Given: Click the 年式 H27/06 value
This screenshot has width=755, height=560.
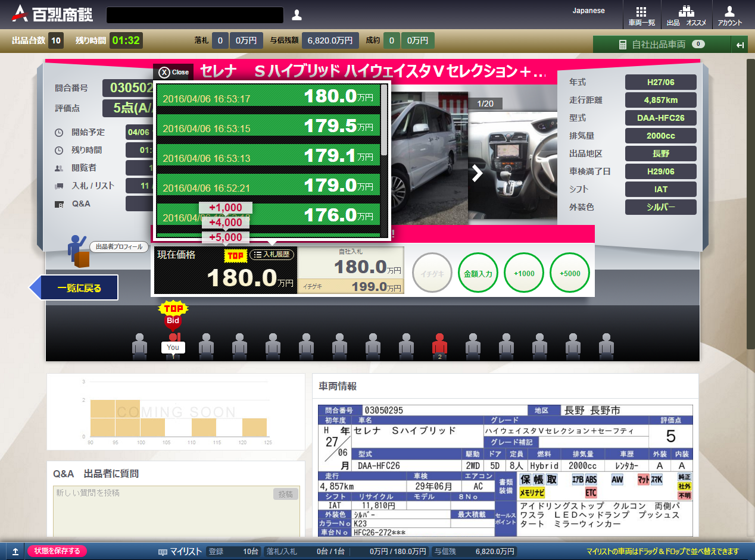Looking at the screenshot, I should click(x=661, y=82).
